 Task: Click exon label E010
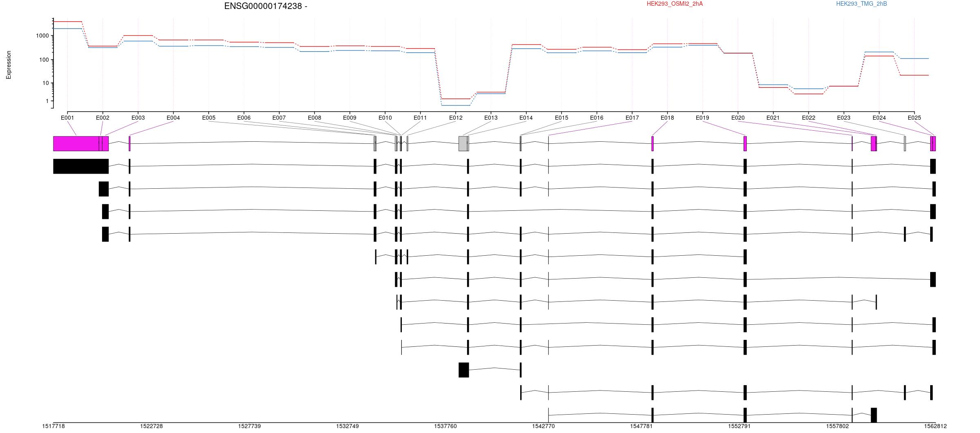tap(385, 118)
